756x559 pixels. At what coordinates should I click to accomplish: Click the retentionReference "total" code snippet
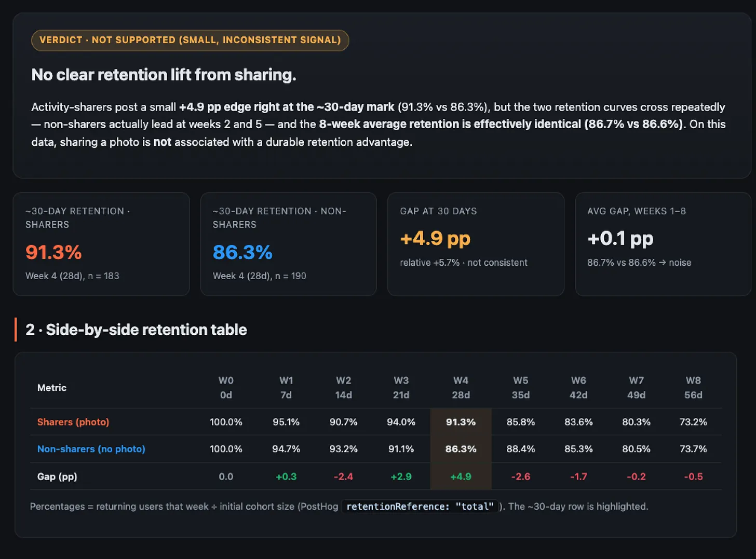tap(420, 507)
